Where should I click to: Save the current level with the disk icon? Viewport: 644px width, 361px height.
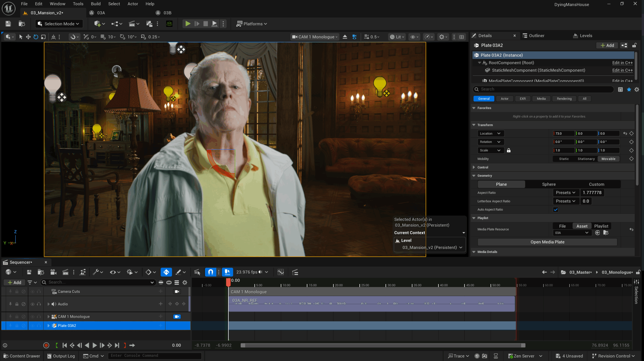[x=8, y=24]
